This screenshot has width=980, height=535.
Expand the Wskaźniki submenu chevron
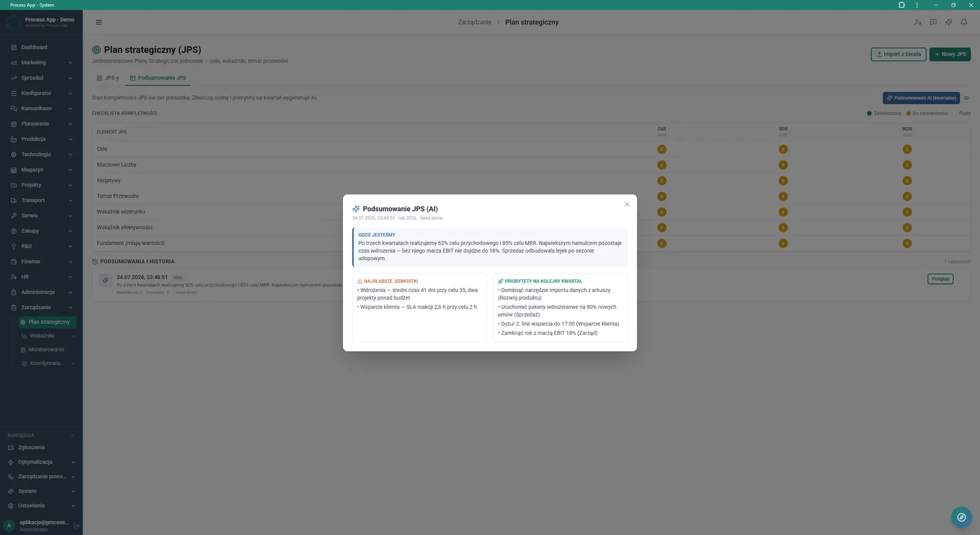[x=73, y=335]
